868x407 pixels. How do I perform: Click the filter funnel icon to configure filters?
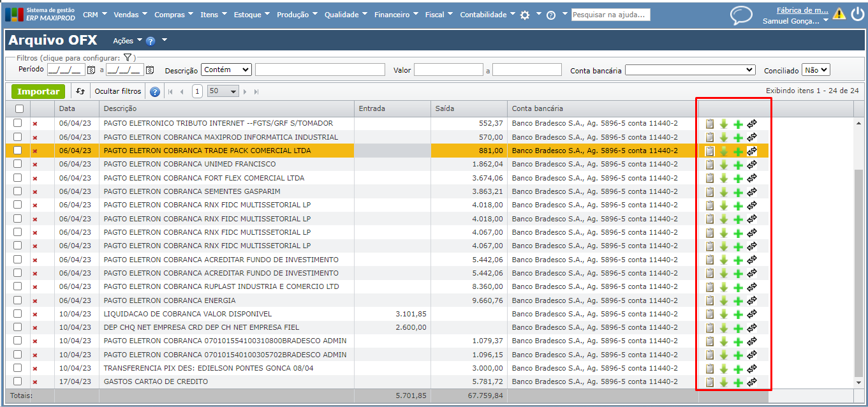click(x=128, y=58)
